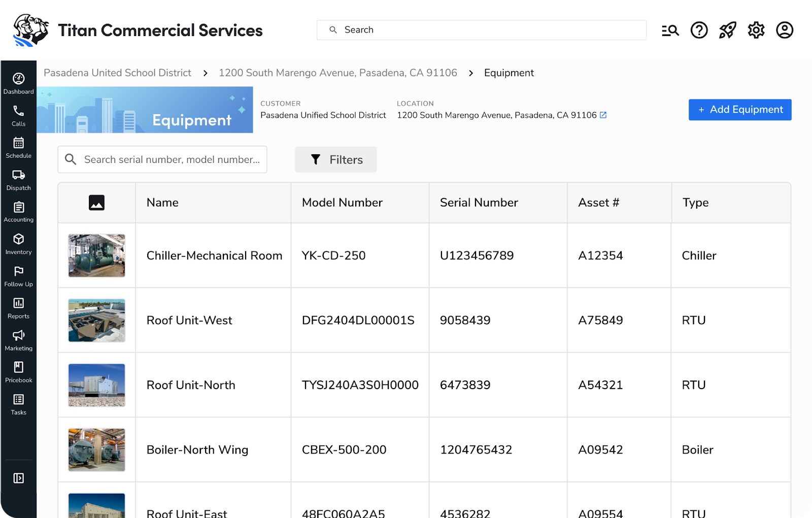Click model number DFG2404DL00001S
Image resolution: width=812 pixels, height=518 pixels.
click(358, 320)
